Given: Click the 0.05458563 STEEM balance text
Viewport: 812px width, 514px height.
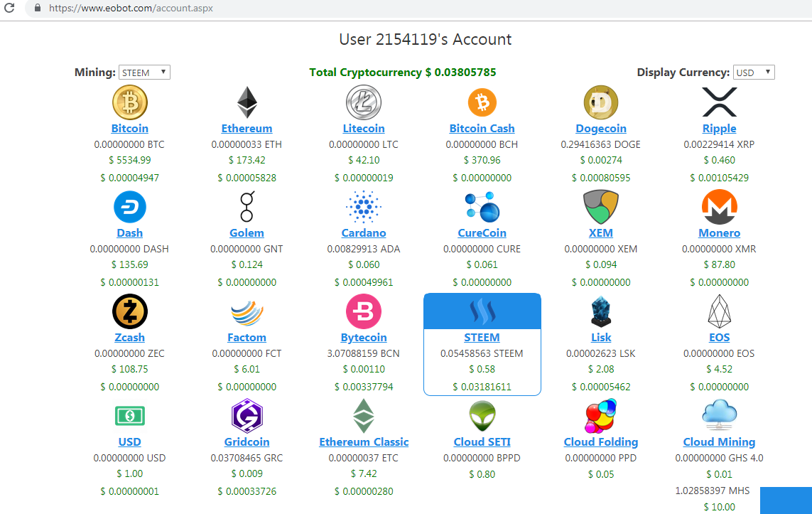Looking at the screenshot, I should click(x=482, y=353).
